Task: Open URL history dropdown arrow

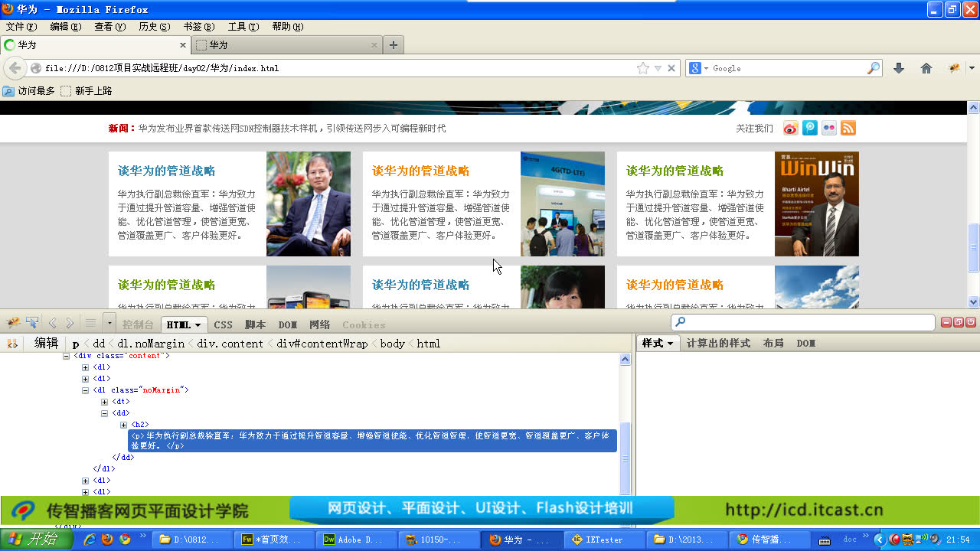Action: [658, 68]
